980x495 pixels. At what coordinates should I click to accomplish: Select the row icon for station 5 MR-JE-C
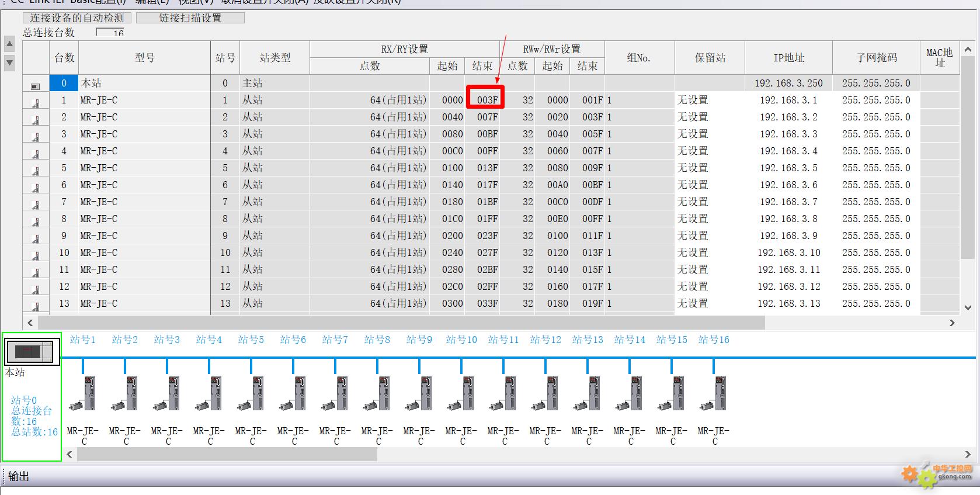(x=35, y=171)
